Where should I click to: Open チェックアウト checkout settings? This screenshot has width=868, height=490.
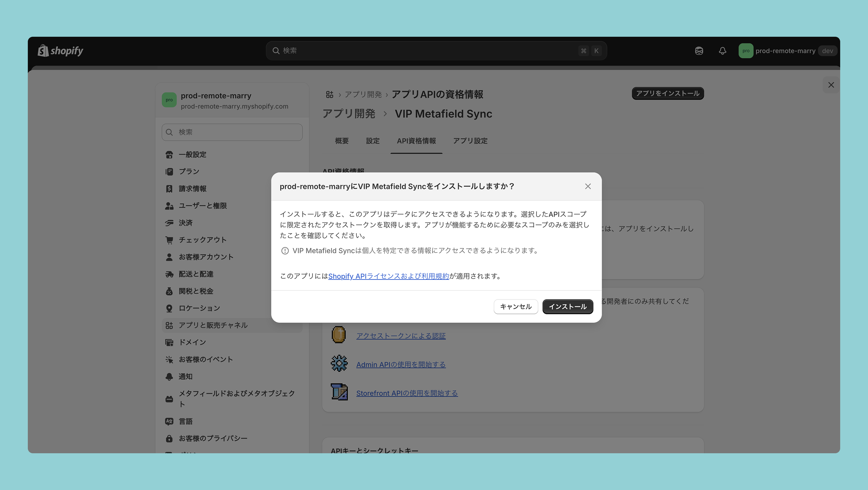click(x=202, y=240)
